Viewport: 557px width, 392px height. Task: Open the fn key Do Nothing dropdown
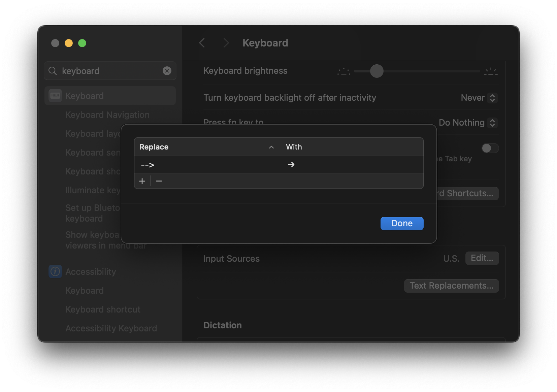coord(468,123)
